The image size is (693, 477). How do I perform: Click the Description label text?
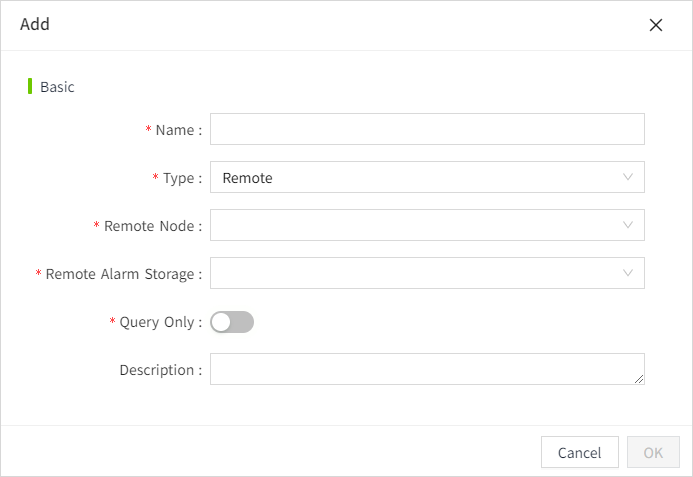pos(159,370)
